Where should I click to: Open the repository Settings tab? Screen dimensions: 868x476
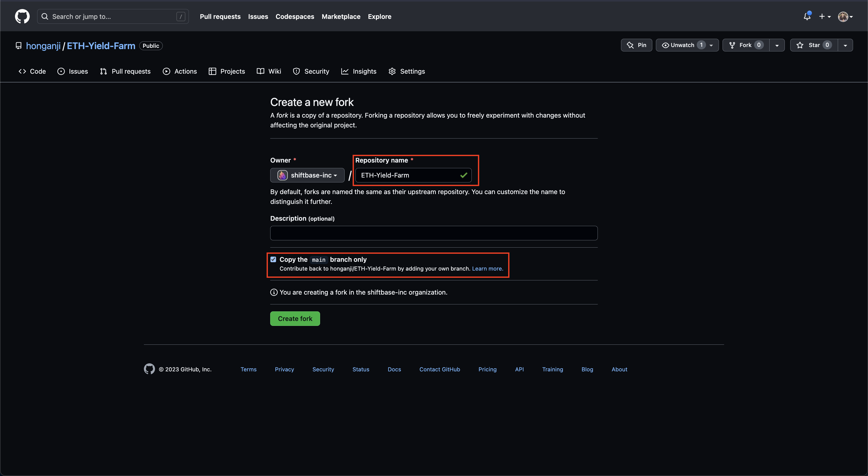click(x=406, y=71)
